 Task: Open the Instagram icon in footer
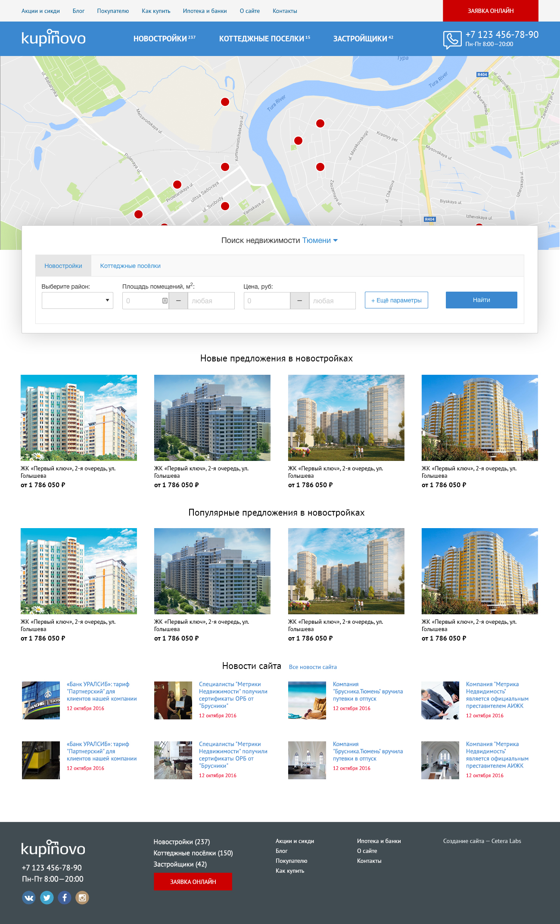pos(82,898)
